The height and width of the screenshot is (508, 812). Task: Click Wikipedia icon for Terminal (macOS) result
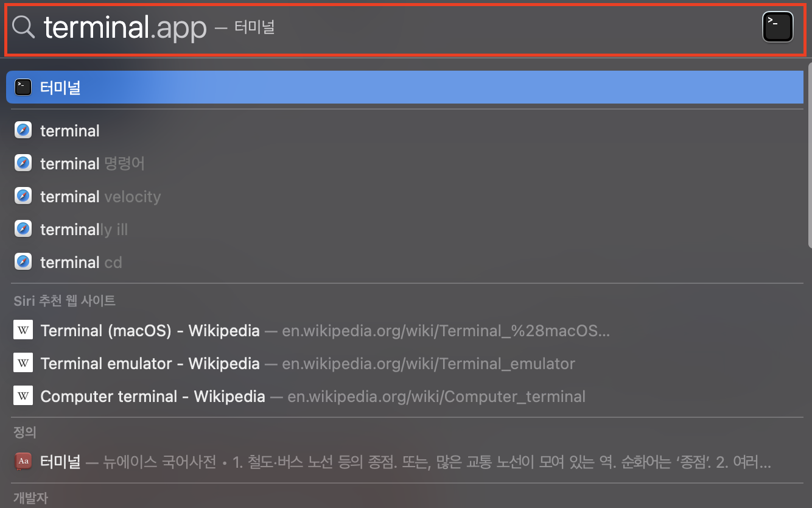pyautogui.click(x=23, y=331)
